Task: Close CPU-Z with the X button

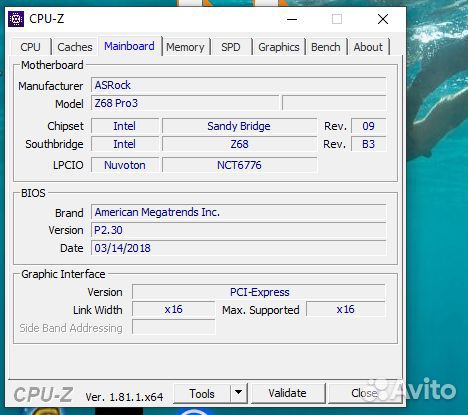Action: 383,19
